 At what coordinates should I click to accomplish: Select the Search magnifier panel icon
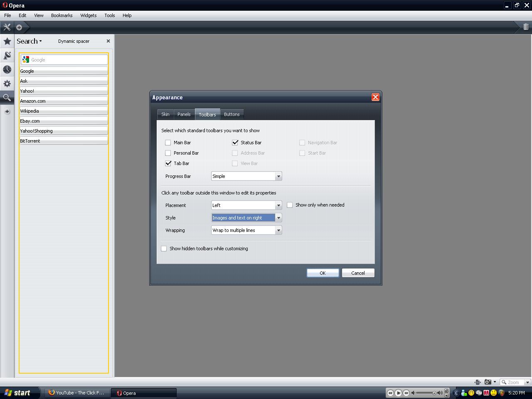pos(7,98)
